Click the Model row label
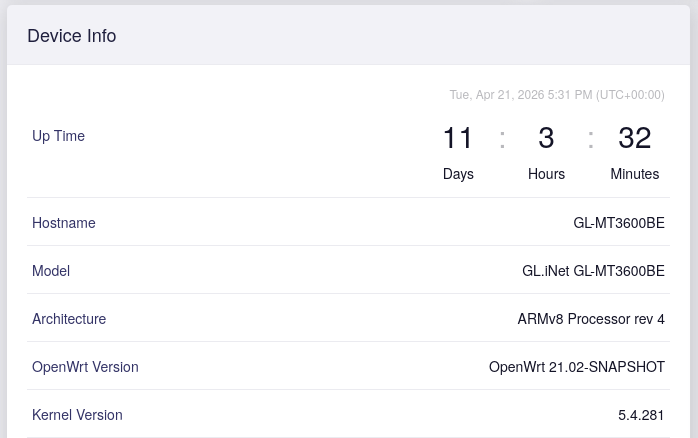Image resolution: width=698 pixels, height=438 pixels. (51, 271)
